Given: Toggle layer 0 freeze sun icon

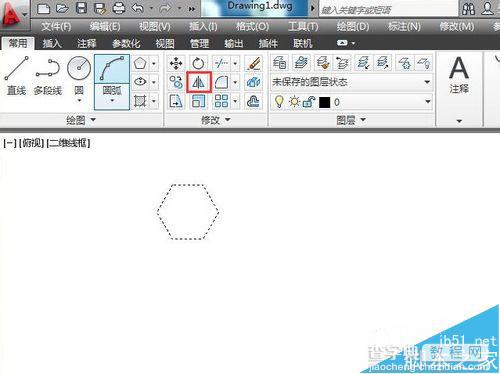Looking at the screenshot, I should [294, 102].
